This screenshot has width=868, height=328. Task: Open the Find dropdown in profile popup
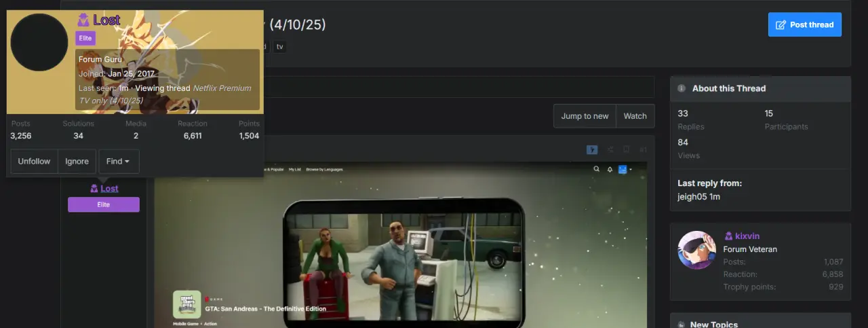119,162
